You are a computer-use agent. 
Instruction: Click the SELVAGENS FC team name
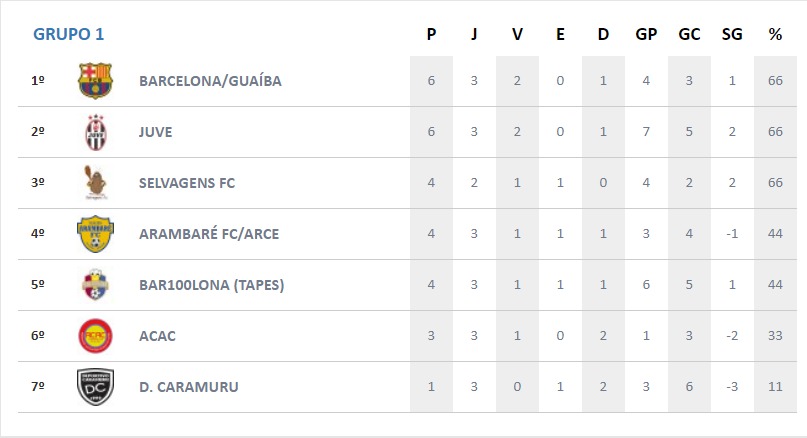tap(187, 183)
